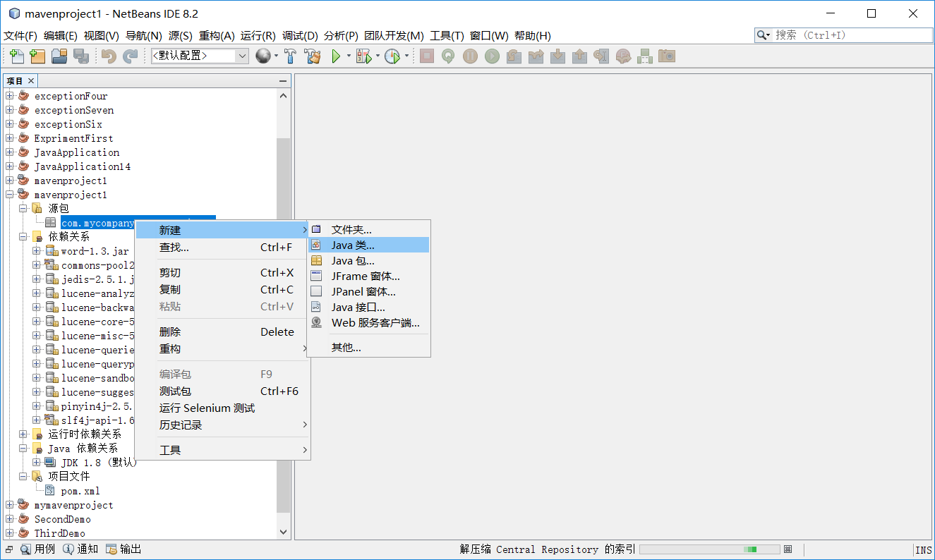Select mymavenproject in the project tree
935x560 pixels.
point(73,505)
